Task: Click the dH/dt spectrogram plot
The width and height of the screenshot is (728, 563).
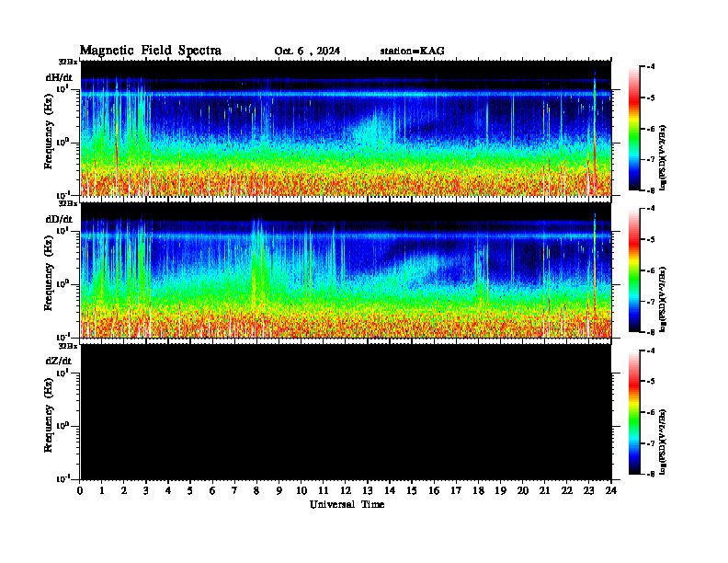Action: pyautogui.click(x=346, y=128)
